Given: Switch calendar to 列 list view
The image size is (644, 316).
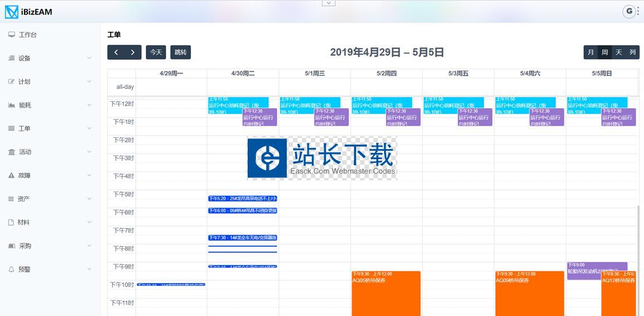Looking at the screenshot, I should (632, 52).
